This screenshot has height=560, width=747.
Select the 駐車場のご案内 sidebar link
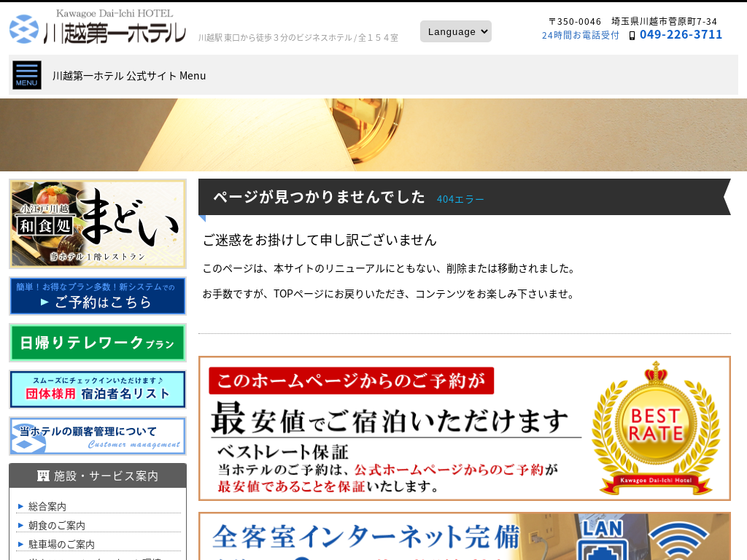pos(61,544)
